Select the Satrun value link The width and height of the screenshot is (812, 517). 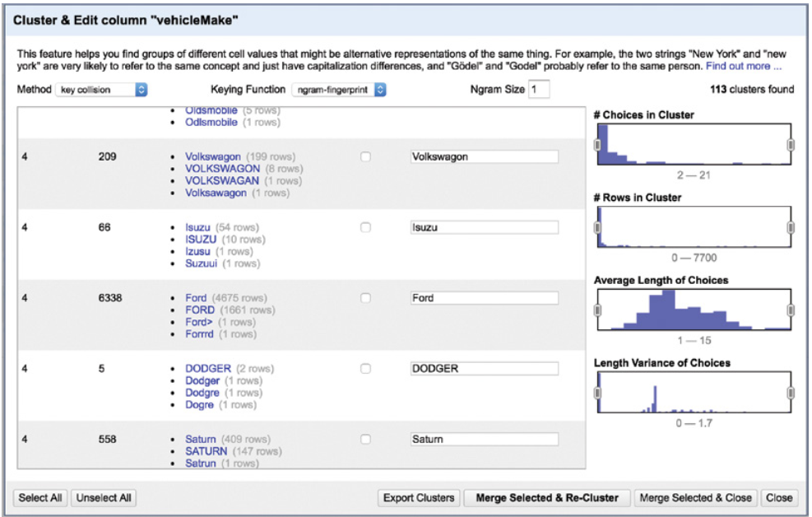201,463
